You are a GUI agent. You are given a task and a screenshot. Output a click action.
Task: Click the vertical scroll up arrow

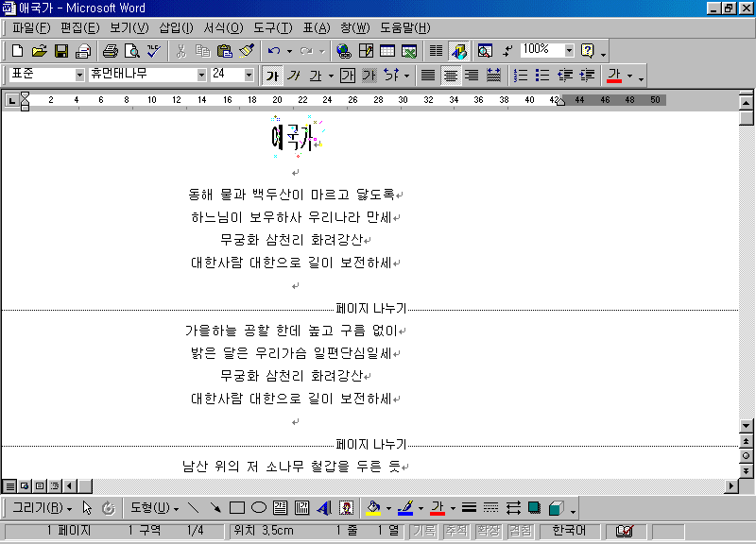pyautogui.click(x=746, y=103)
